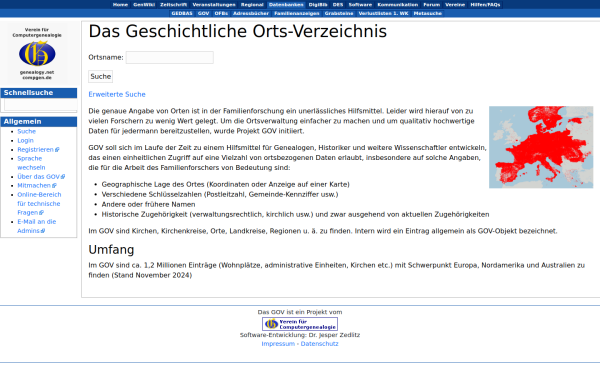Open the Home menu item

pyautogui.click(x=120, y=5)
